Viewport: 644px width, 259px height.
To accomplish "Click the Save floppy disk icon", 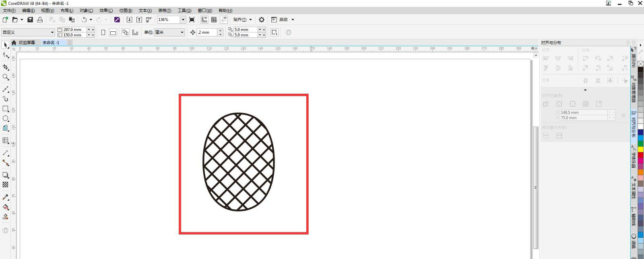I will [30, 19].
